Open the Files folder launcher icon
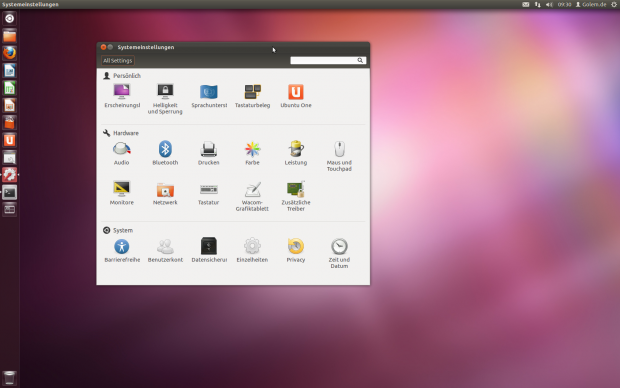The height and width of the screenshot is (388, 620). (9, 36)
